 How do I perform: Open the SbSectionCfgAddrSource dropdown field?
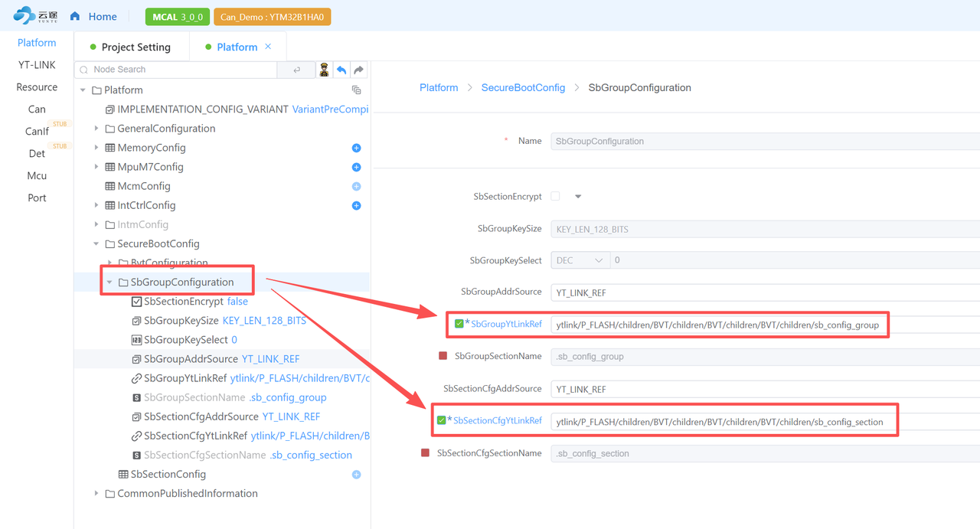[766, 389]
